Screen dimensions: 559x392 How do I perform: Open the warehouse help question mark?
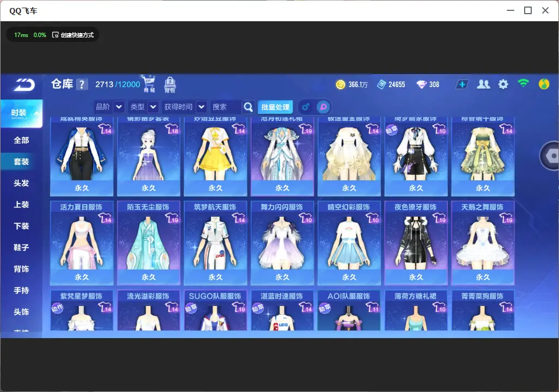[82, 84]
